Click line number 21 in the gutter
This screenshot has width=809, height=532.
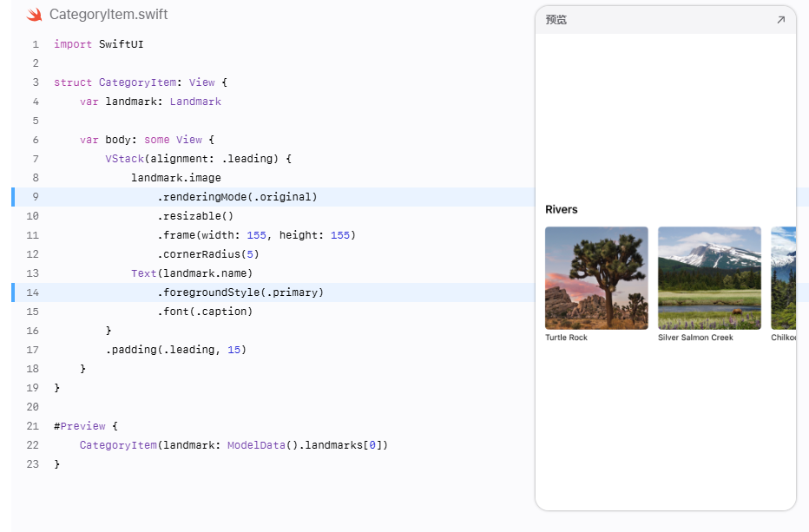click(x=32, y=426)
